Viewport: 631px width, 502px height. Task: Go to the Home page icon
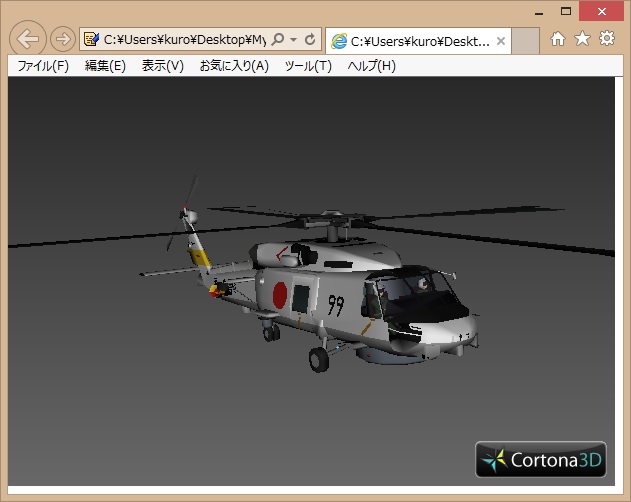558,39
